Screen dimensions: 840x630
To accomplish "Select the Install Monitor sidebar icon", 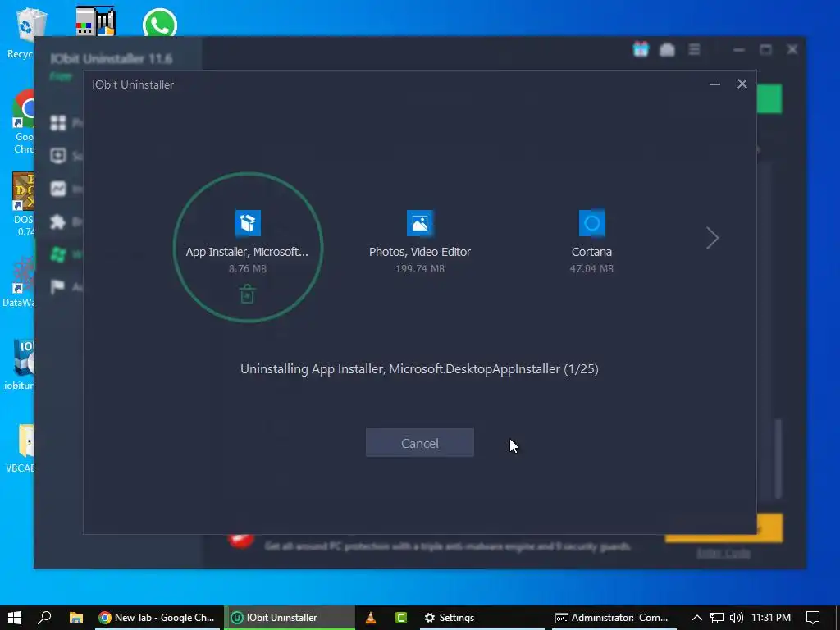I will 58,189.
